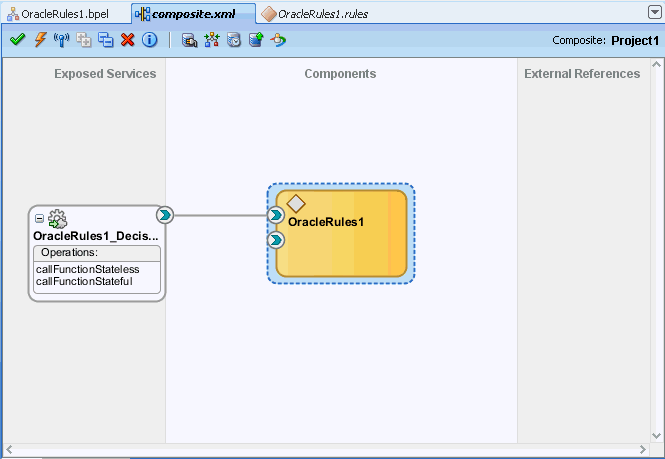
Task: Open the editor tab list dropdown
Action: pos(654,12)
